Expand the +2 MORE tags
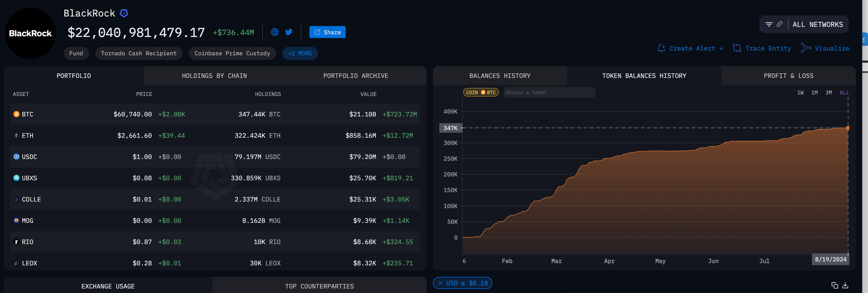Image resolution: width=868 pixels, height=293 pixels. (x=300, y=53)
